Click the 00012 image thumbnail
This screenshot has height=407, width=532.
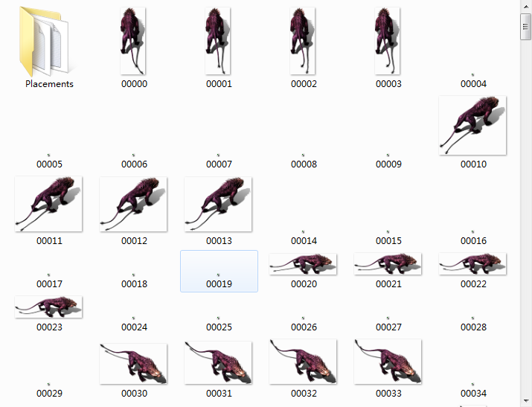click(x=133, y=204)
